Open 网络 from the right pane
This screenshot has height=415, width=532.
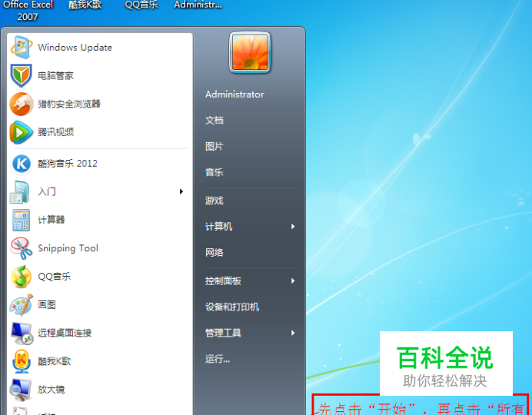point(214,252)
